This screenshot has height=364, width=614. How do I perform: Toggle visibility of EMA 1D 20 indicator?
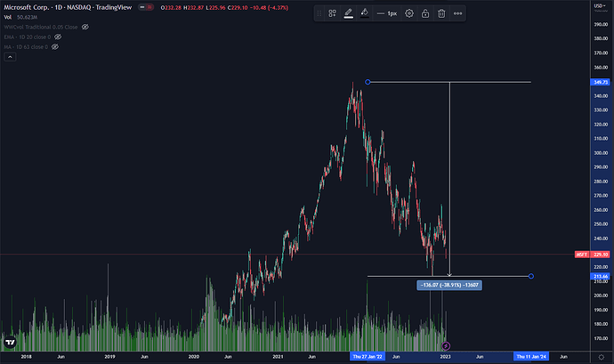(58, 36)
